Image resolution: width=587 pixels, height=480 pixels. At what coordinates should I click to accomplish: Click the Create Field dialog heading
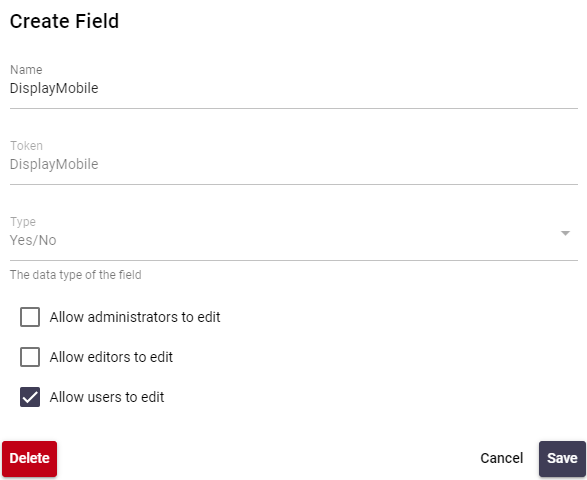(64, 21)
